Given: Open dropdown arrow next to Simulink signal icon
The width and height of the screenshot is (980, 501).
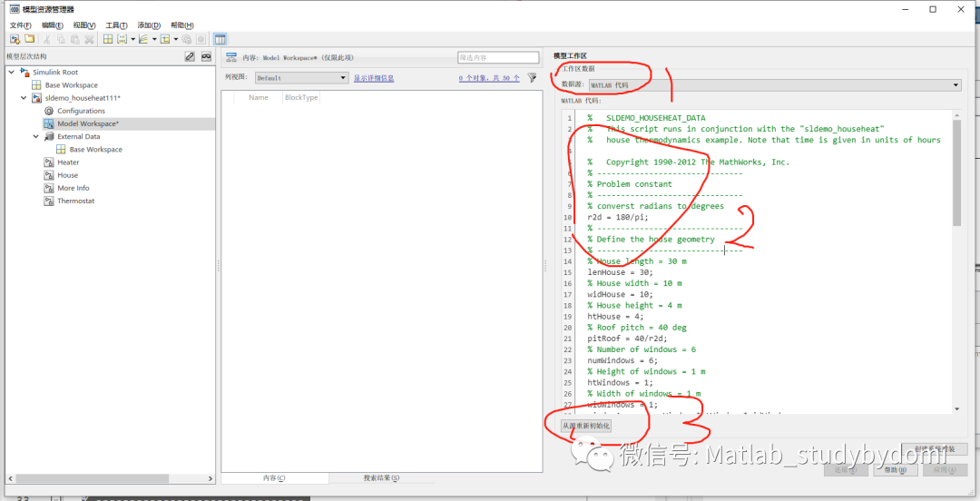Looking at the screenshot, I should pos(153,39).
